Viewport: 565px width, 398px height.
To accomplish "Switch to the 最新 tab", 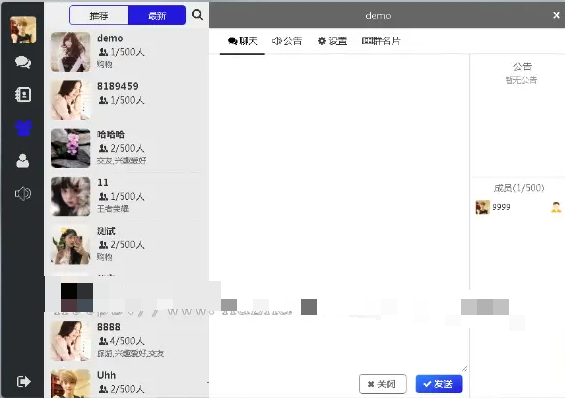I will tap(157, 15).
